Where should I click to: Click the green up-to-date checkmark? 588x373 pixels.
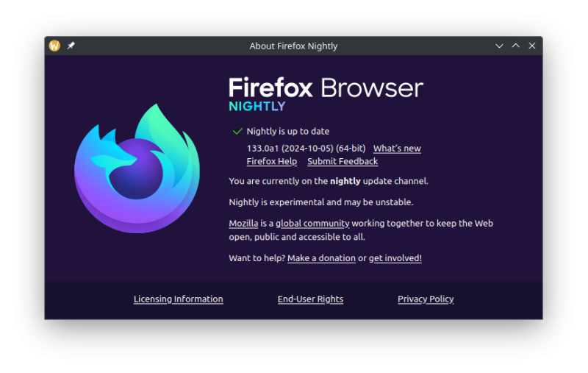[237, 132]
